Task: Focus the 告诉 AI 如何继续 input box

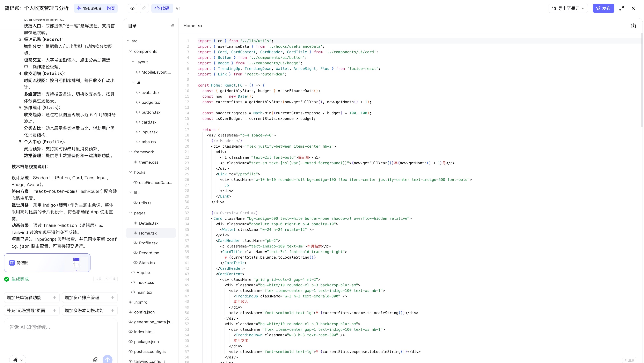Action: coord(61,335)
